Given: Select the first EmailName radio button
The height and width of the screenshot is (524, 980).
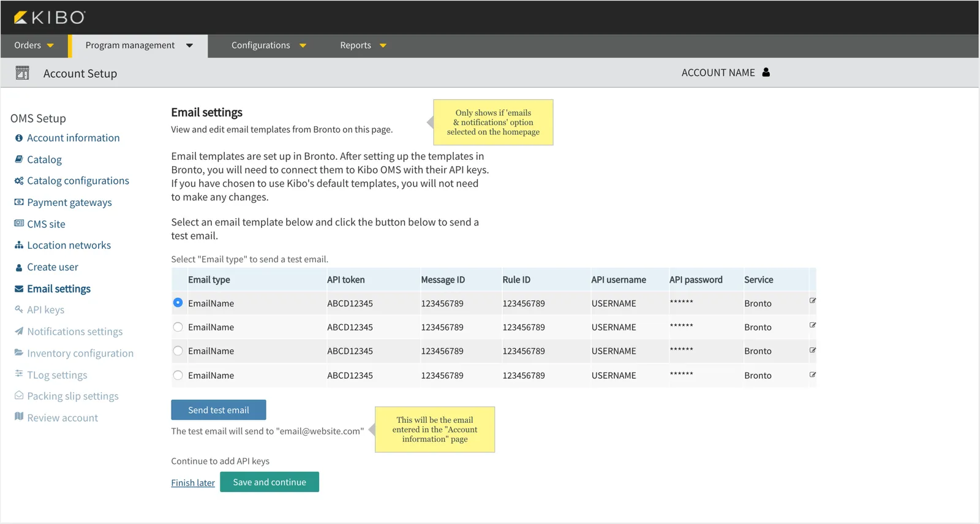Looking at the screenshot, I should pos(178,303).
